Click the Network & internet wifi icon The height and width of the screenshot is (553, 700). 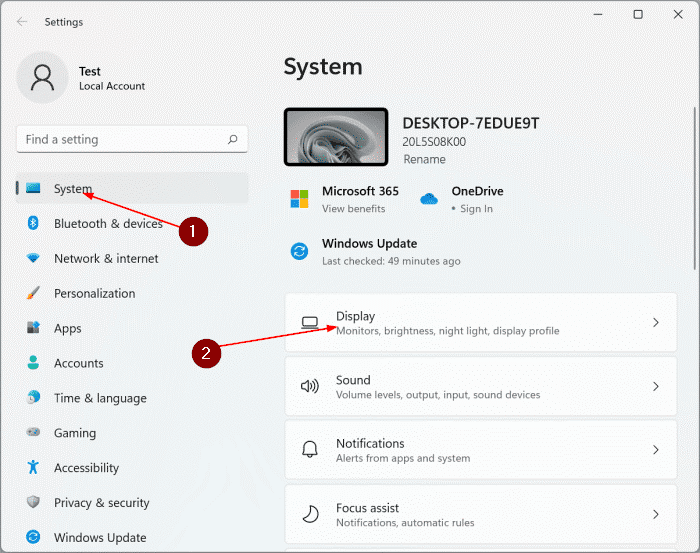pyautogui.click(x=33, y=259)
